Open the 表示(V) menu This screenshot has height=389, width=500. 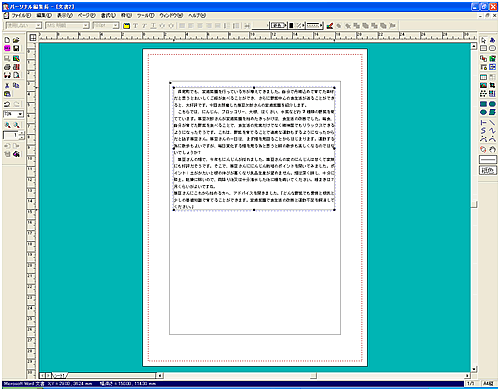tap(65, 16)
